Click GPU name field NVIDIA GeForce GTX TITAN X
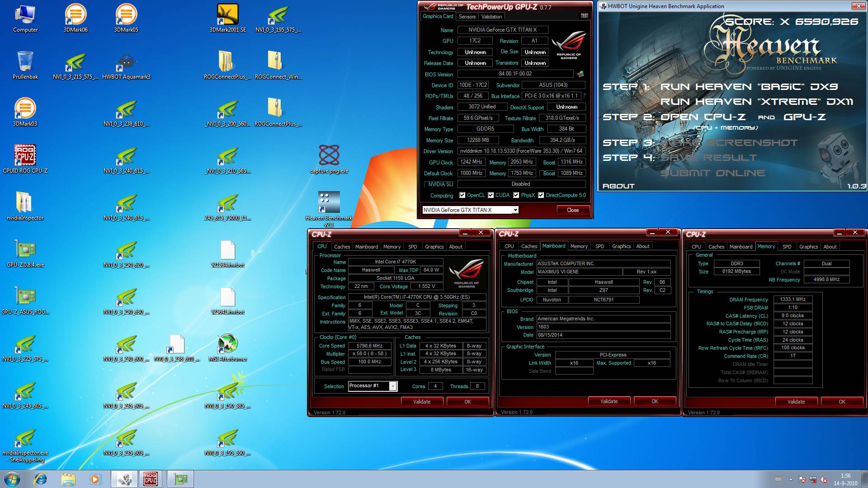This screenshot has width=868, height=488. (x=503, y=30)
